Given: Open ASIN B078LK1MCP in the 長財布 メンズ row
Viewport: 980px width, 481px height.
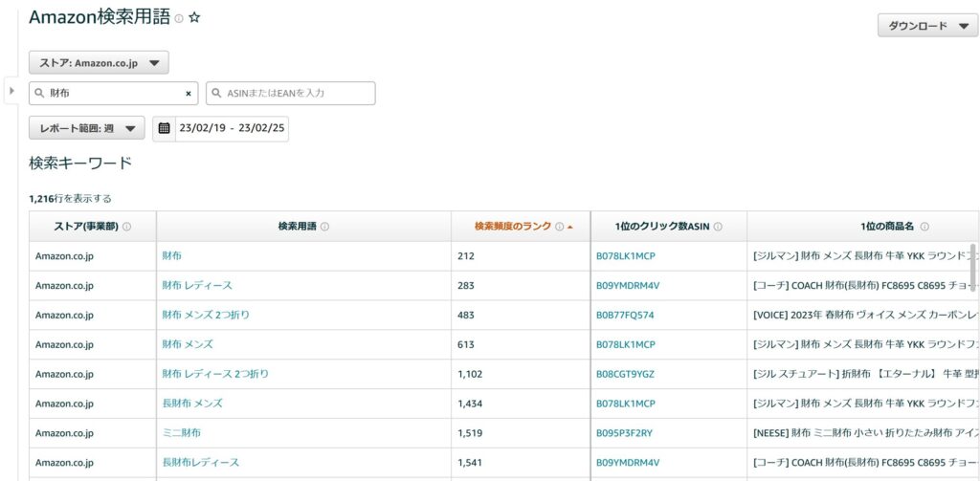Looking at the screenshot, I should pos(626,404).
